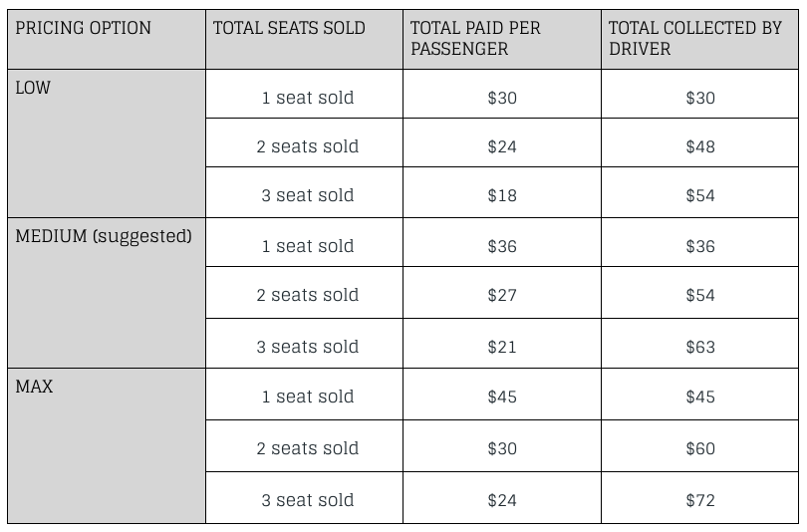Screen dimensions: 807x532
Task: Select "3 seats sold" in the MEDIUM section
Action: pyautogui.click(x=307, y=347)
